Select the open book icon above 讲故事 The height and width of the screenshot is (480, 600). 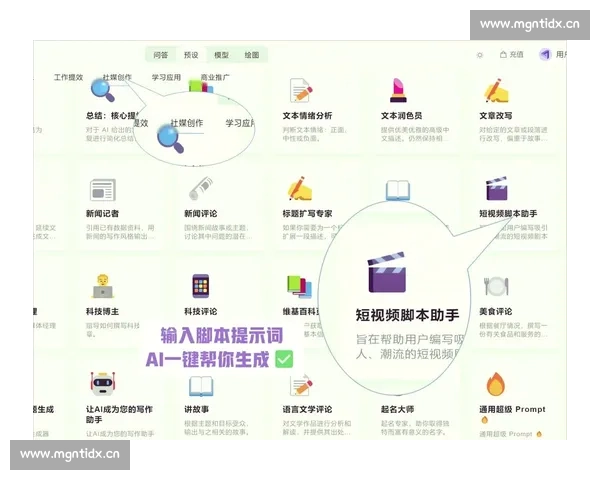[x=201, y=386]
